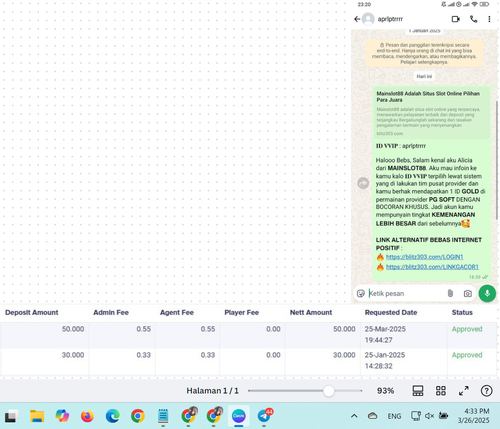Open the grid view of pages

click(441, 391)
